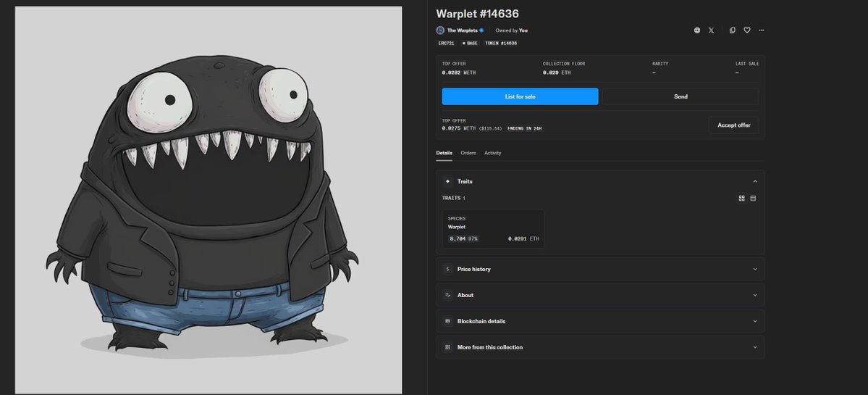Switch traits to grid view
This screenshot has width=868, height=395.
point(741,198)
